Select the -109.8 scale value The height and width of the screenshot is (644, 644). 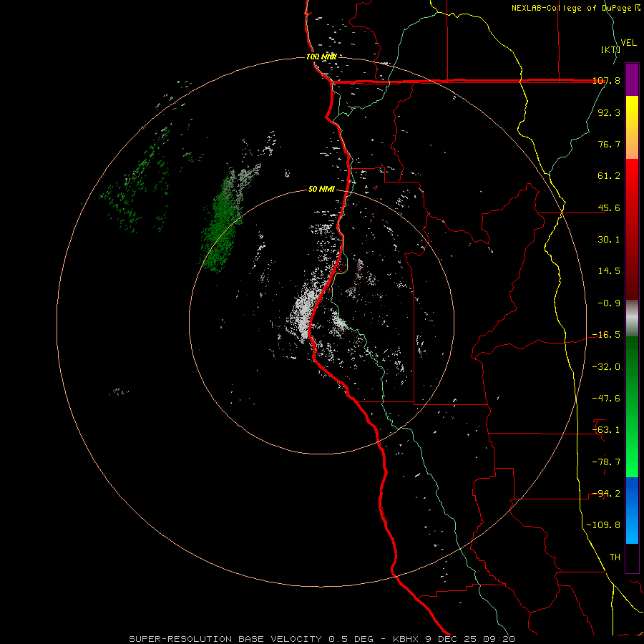point(604,525)
